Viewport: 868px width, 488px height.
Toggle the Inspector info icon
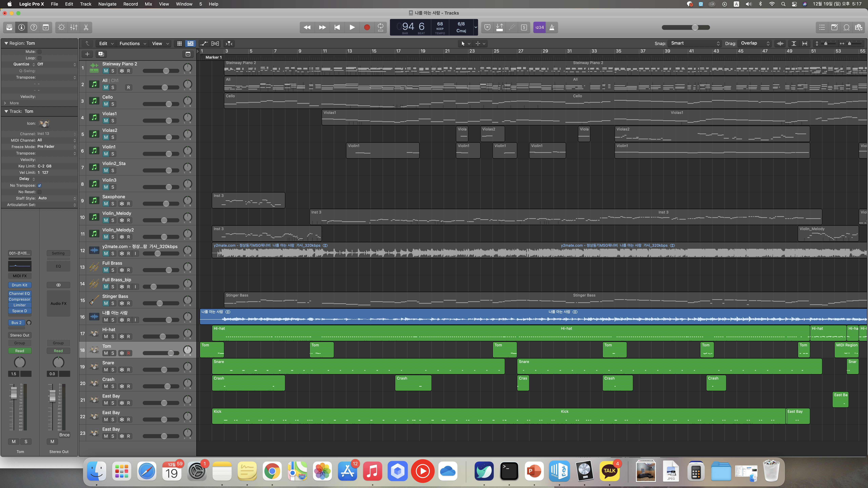coord(22,27)
